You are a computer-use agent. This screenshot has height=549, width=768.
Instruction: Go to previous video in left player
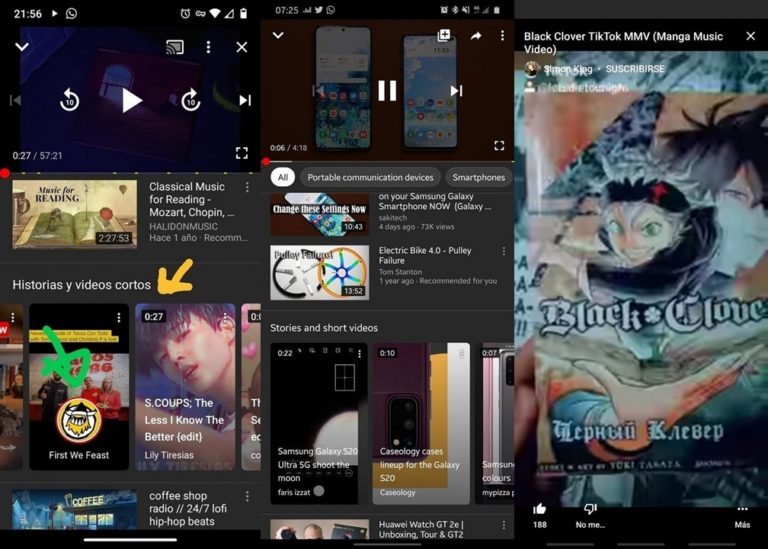(15, 100)
